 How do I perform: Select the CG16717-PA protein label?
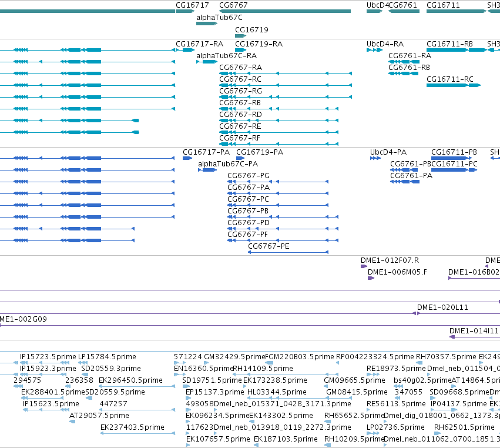point(206,152)
